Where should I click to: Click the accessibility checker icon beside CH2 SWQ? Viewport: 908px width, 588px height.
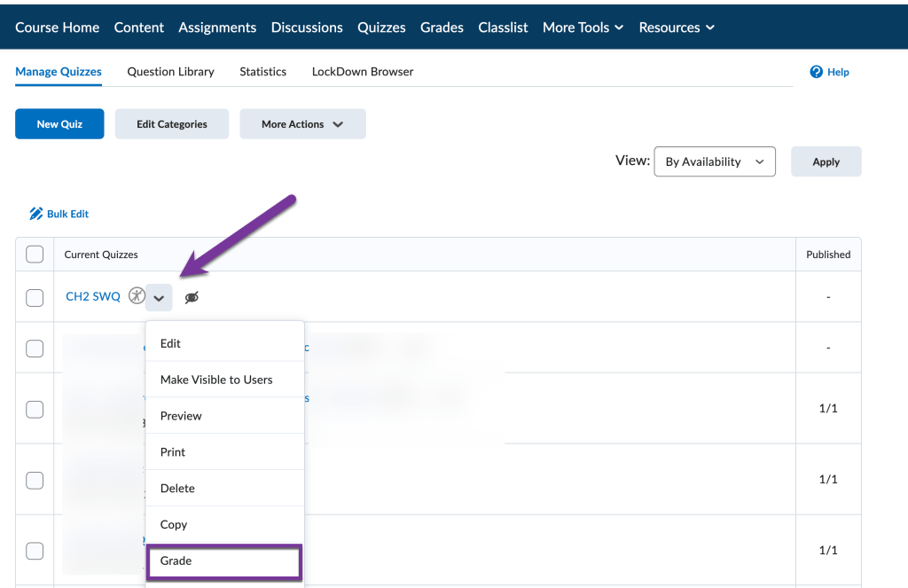coord(137,295)
